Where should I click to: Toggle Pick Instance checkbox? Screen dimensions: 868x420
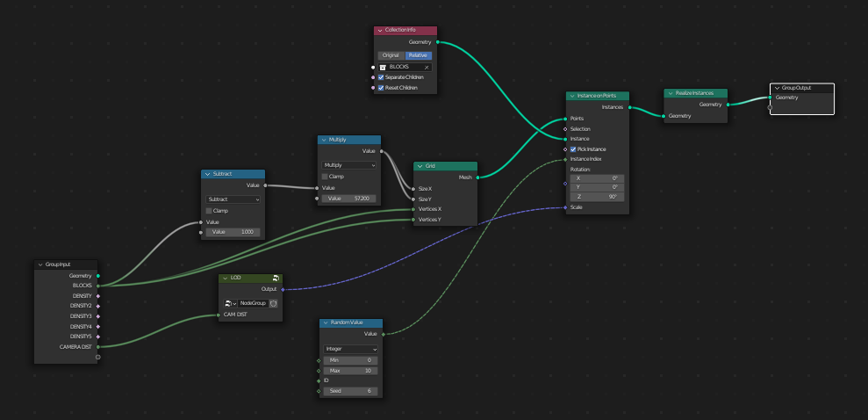(x=573, y=149)
